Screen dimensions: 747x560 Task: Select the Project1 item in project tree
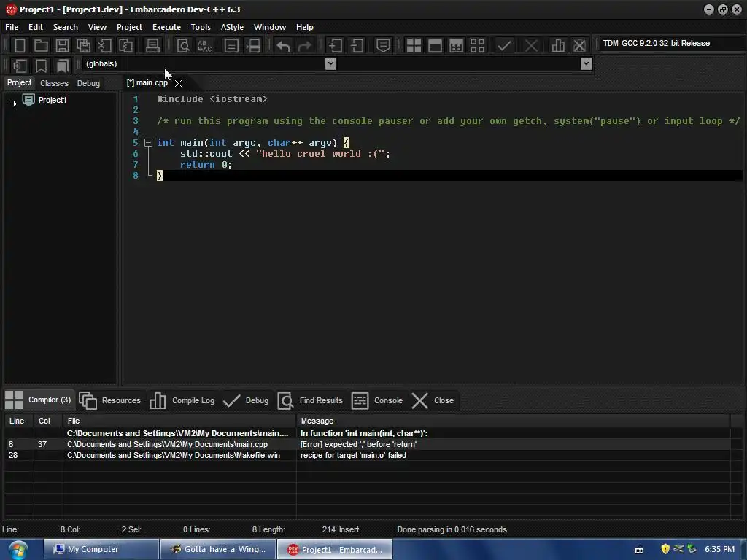[x=53, y=100]
